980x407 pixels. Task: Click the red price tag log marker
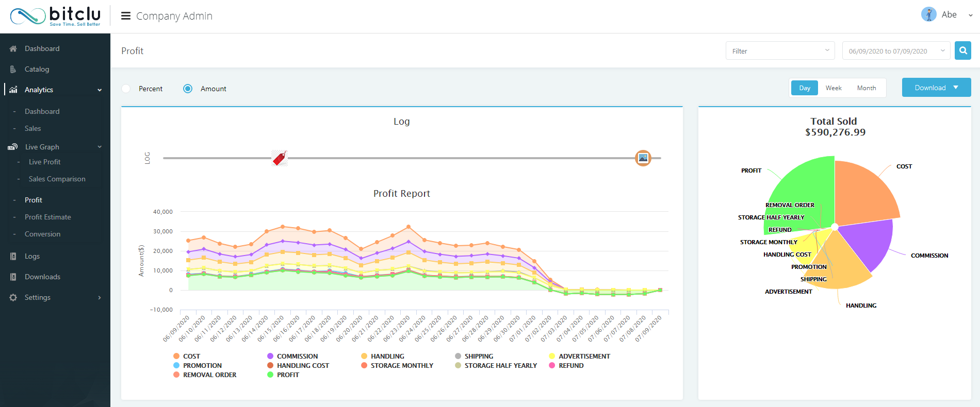(280, 158)
